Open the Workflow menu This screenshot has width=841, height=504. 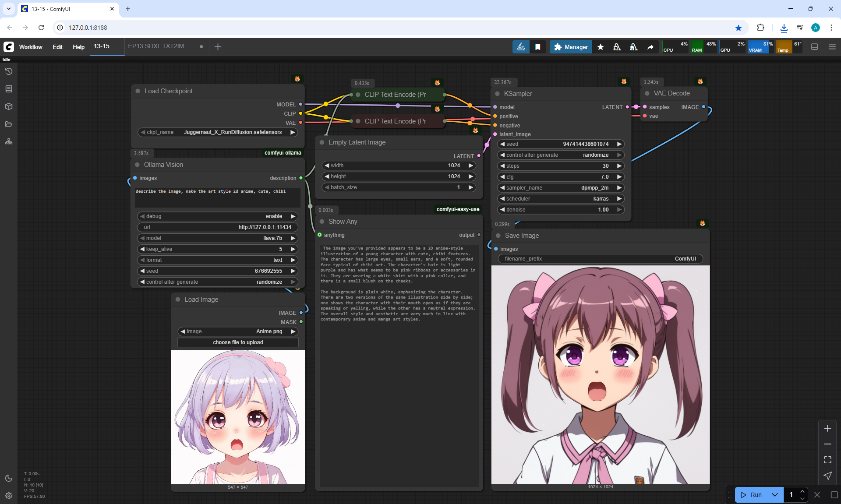[31, 47]
